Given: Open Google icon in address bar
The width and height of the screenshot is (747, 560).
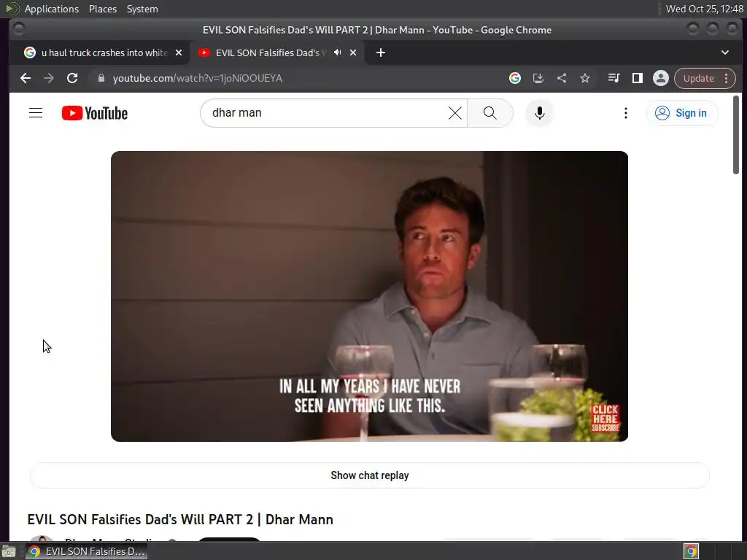Looking at the screenshot, I should [514, 78].
